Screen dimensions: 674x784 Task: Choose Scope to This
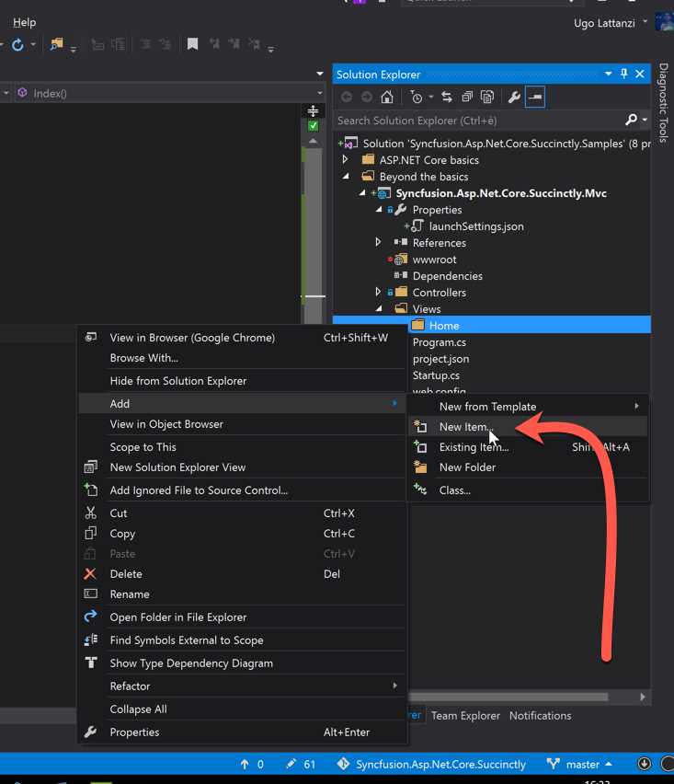pos(243,447)
